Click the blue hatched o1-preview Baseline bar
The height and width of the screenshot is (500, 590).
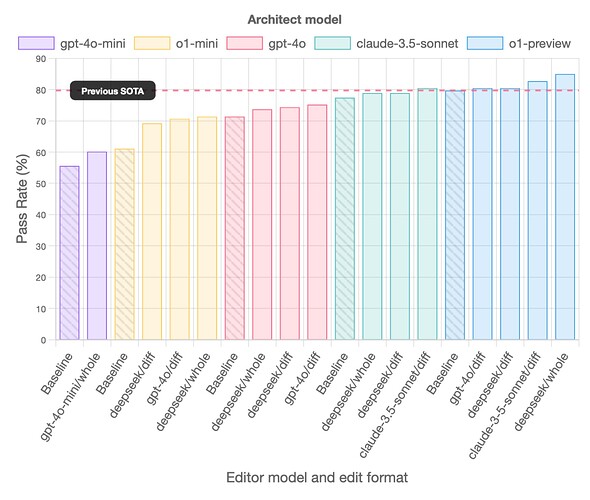coord(455,215)
